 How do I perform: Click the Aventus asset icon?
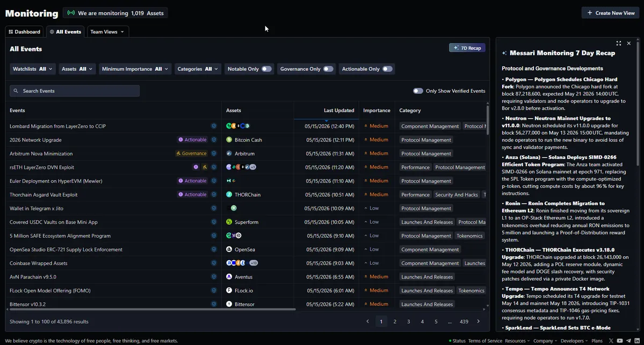(229, 277)
